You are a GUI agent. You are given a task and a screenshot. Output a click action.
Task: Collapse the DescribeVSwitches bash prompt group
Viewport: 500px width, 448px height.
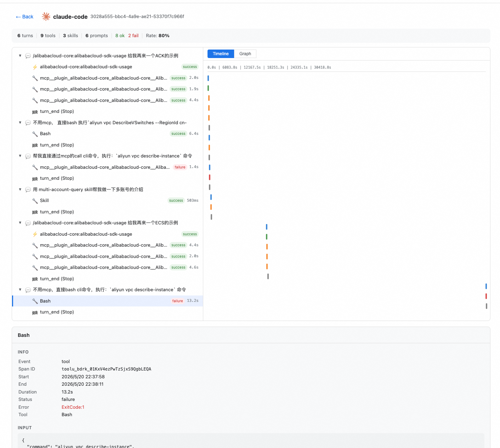point(20,122)
